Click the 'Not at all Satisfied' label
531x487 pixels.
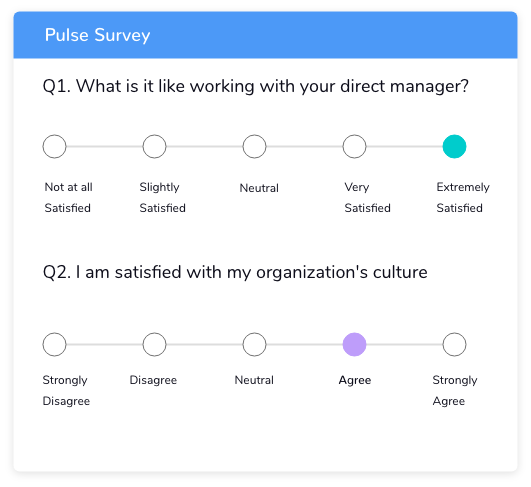coord(68,197)
